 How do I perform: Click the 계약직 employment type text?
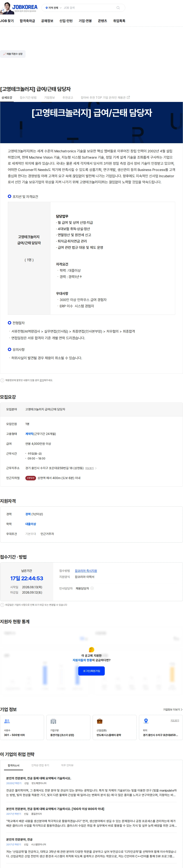[x=29, y=434]
